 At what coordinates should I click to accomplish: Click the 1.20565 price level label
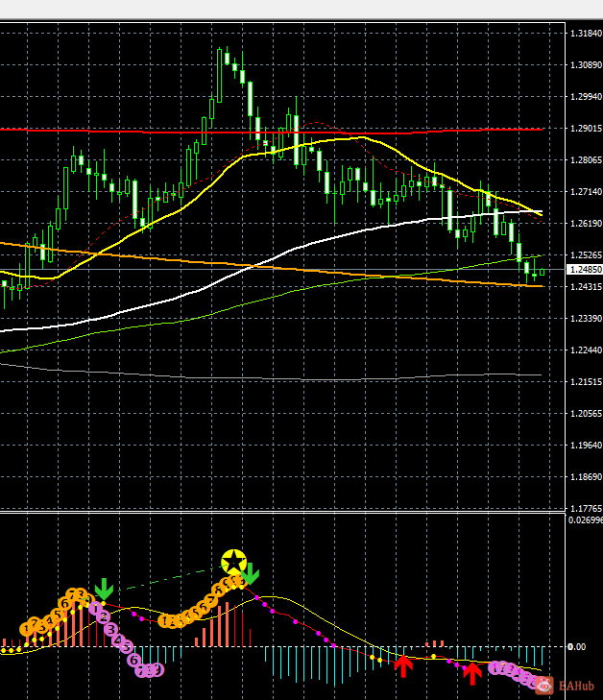click(x=586, y=414)
